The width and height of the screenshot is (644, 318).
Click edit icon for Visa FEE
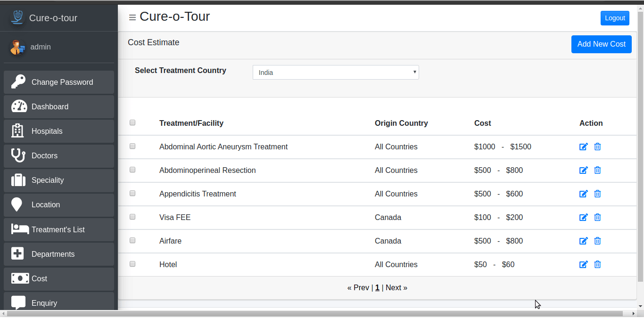coord(584,217)
